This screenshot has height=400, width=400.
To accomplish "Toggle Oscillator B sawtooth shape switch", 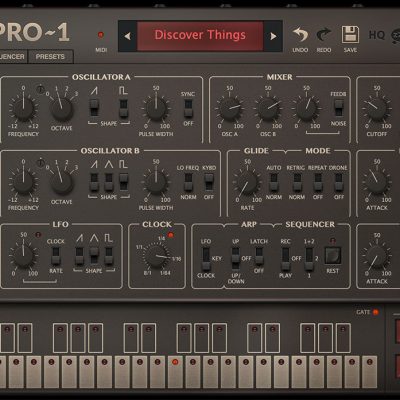I will point(94,182).
